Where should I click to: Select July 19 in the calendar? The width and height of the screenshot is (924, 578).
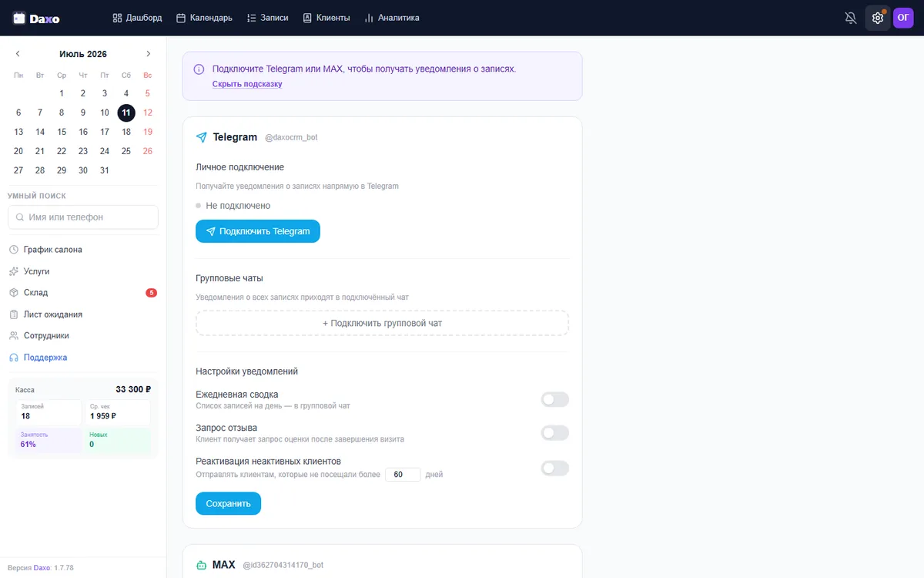(148, 132)
